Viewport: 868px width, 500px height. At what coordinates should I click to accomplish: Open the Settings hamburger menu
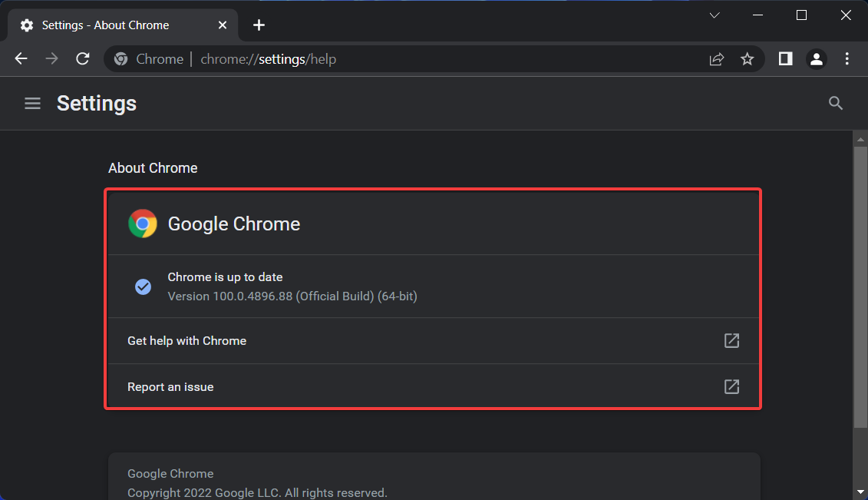[x=32, y=103]
